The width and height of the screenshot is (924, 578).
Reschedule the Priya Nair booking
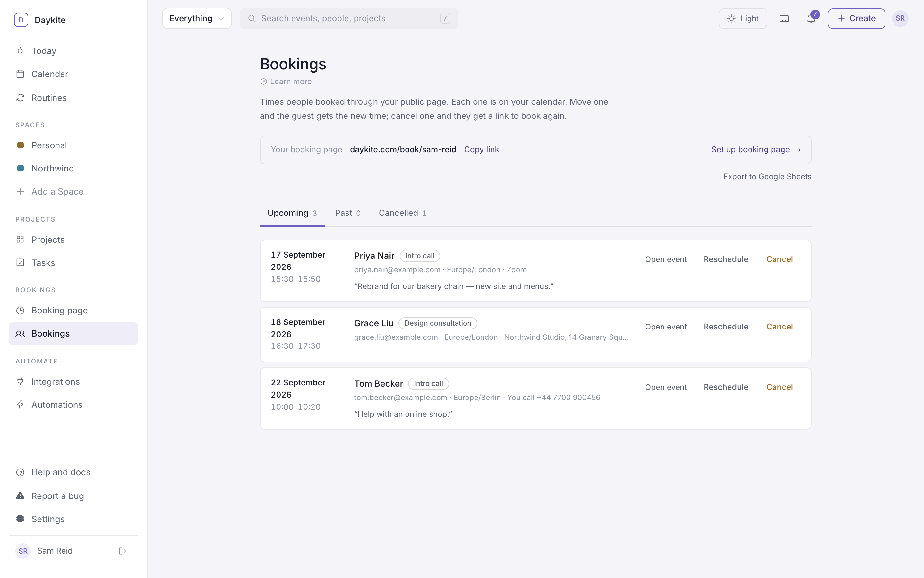[726, 259]
